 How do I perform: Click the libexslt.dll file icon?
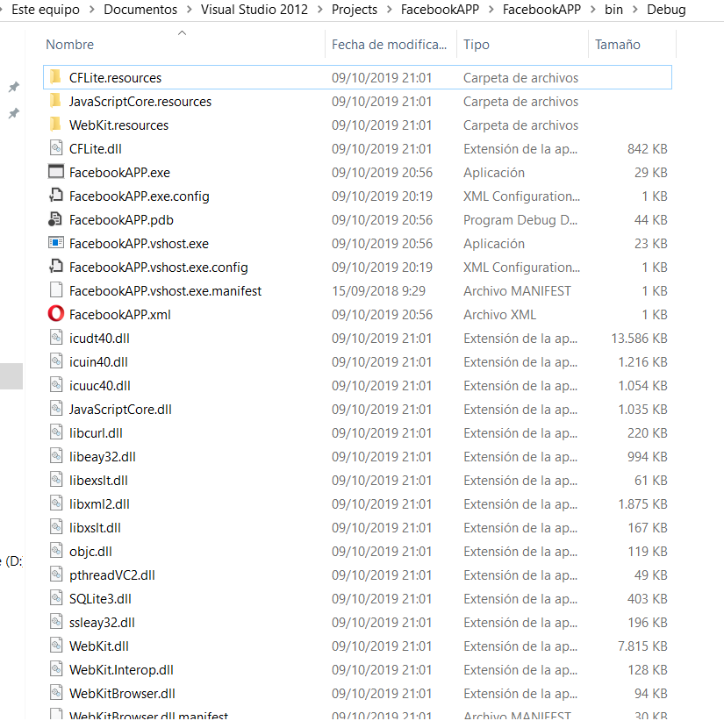56,480
